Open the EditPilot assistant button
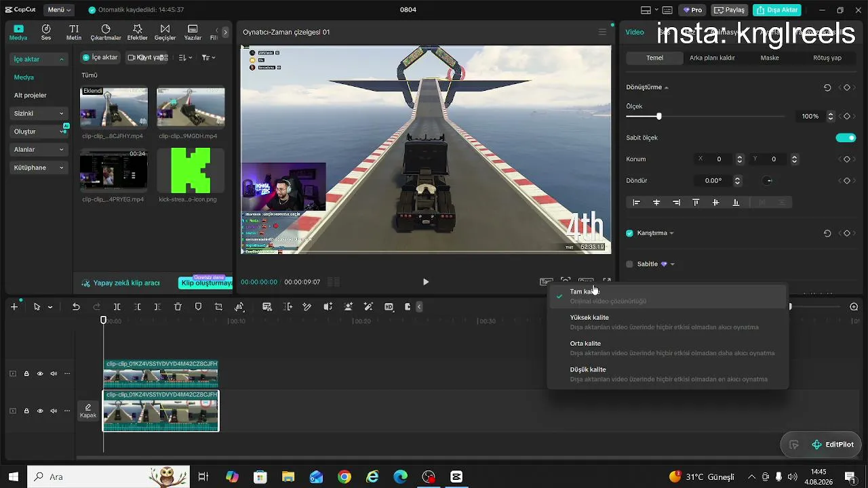Viewport: 868px width, 488px height. [833, 445]
